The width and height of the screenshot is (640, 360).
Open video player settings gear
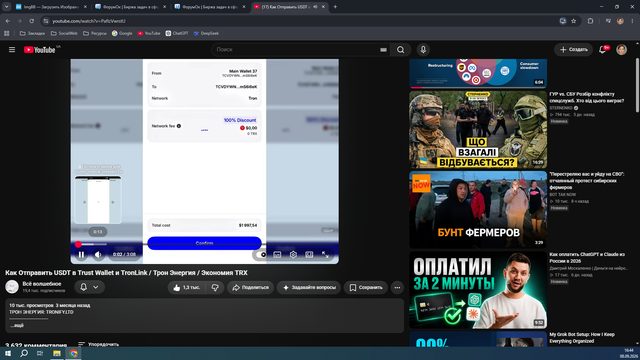(293, 254)
